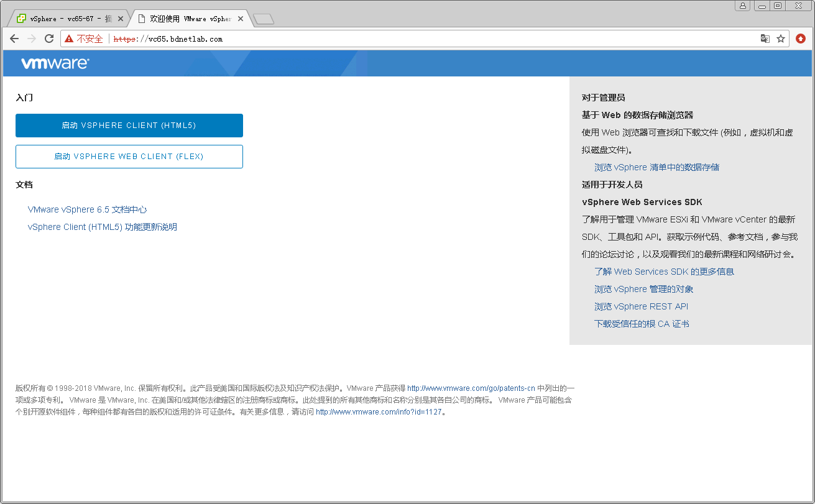Open 浏览 vSphere 管理的对象 link
The image size is (815, 504).
pos(643,289)
